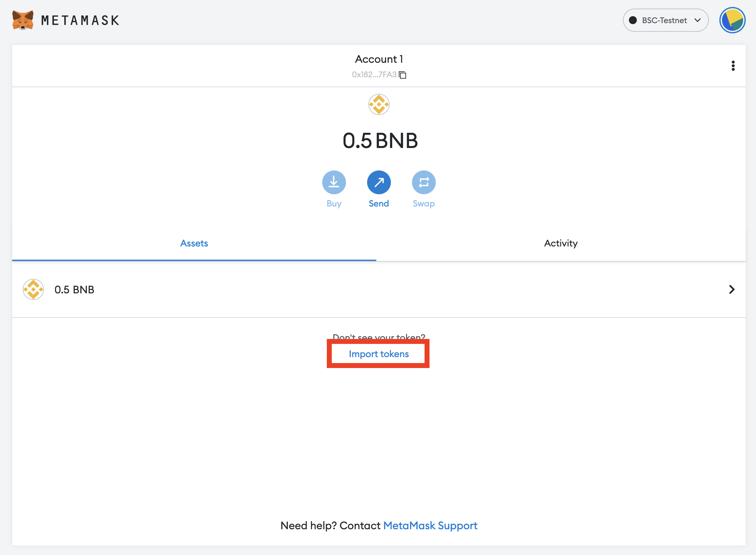Click the BNB token logo above the balance
The width and height of the screenshot is (756, 555).
(379, 104)
